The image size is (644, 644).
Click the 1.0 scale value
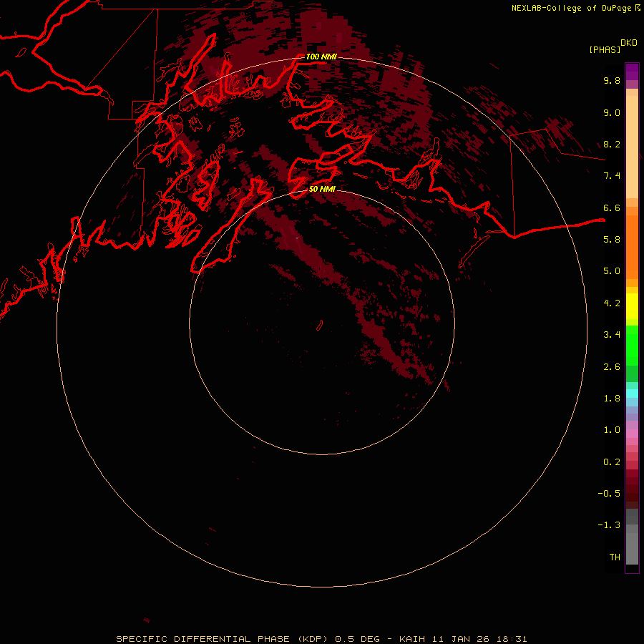point(612,430)
